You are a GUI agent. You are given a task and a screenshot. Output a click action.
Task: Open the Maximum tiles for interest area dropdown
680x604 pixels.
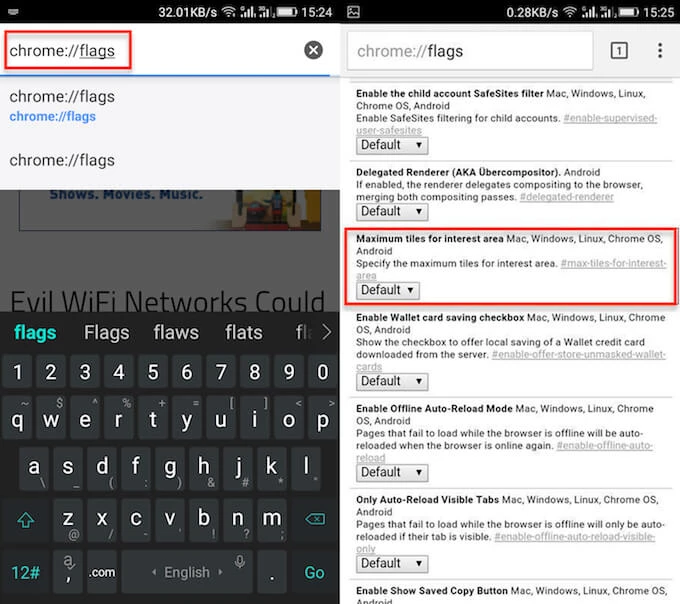388,290
